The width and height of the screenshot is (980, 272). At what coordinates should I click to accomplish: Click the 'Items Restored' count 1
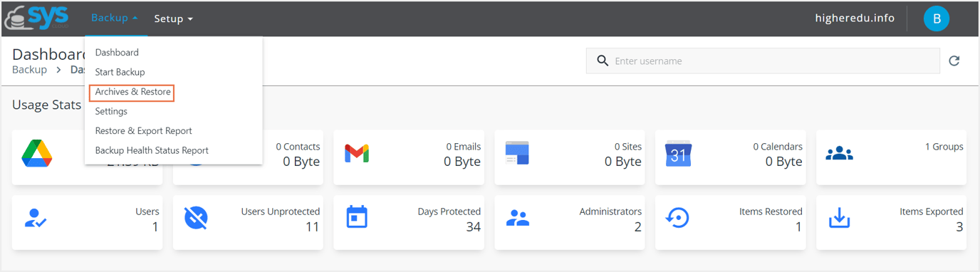[799, 227]
